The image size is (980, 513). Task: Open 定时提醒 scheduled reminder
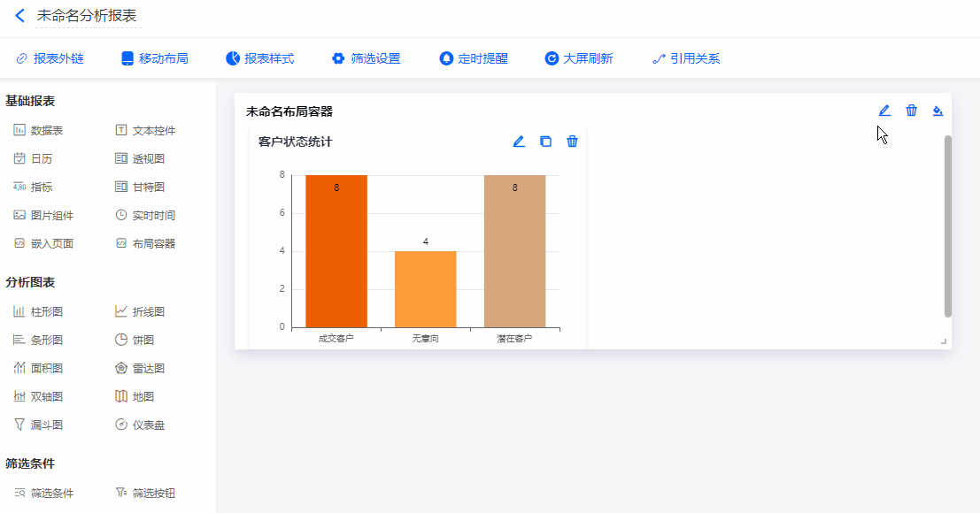click(474, 58)
